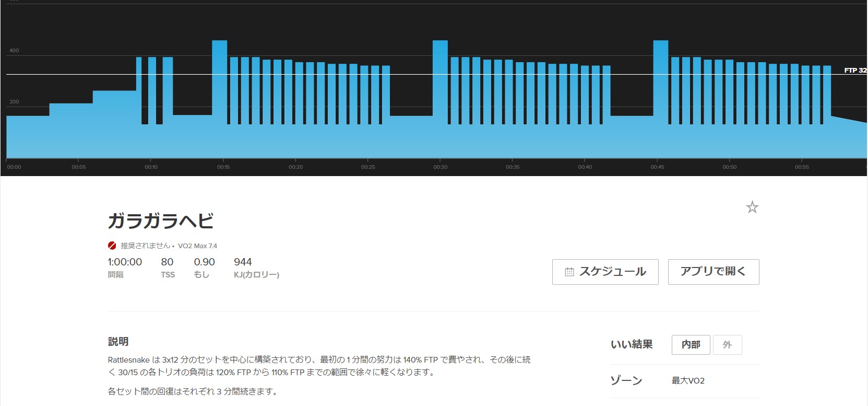This screenshot has height=406, width=868.
Task: Click the recovery description 各セット間の回復 text
Action: tap(192, 391)
